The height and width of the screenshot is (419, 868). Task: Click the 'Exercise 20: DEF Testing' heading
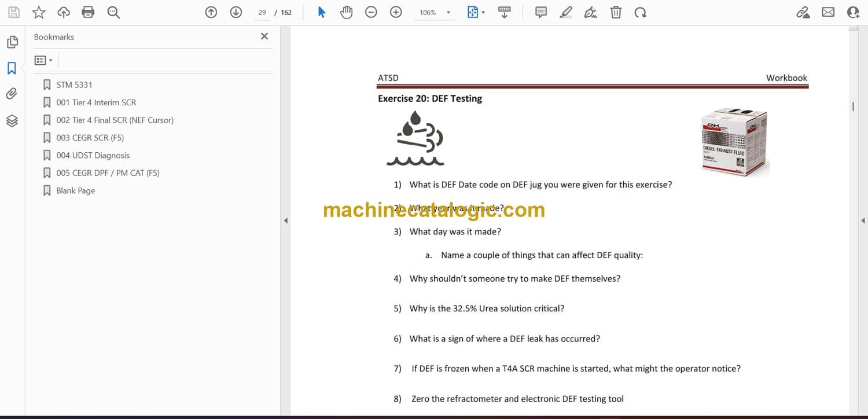pyautogui.click(x=430, y=98)
